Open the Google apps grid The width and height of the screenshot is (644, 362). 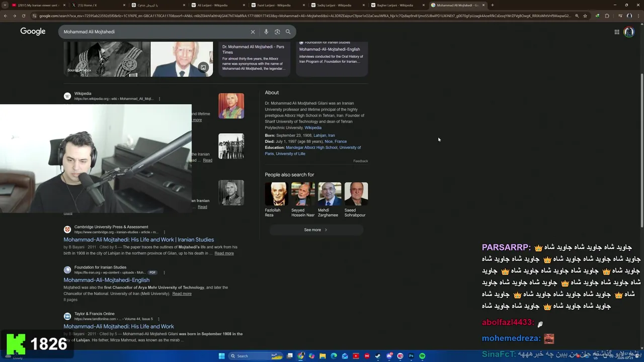point(617,32)
